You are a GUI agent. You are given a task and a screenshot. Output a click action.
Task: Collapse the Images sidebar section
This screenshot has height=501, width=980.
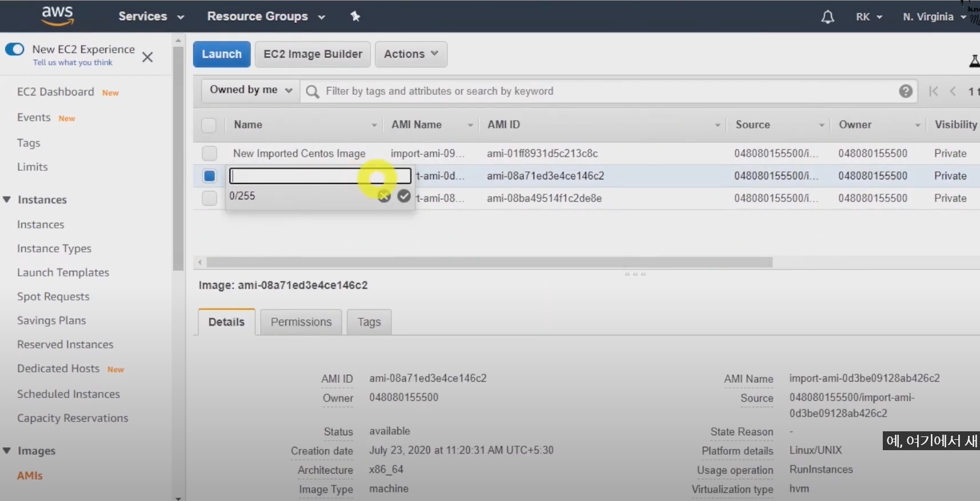7,451
